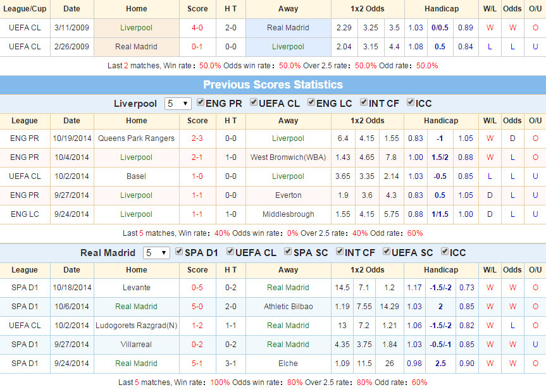The height and width of the screenshot is (392, 546).
Task: Click handicap -0.5/-1 in Villarreal row
Action: point(440,345)
